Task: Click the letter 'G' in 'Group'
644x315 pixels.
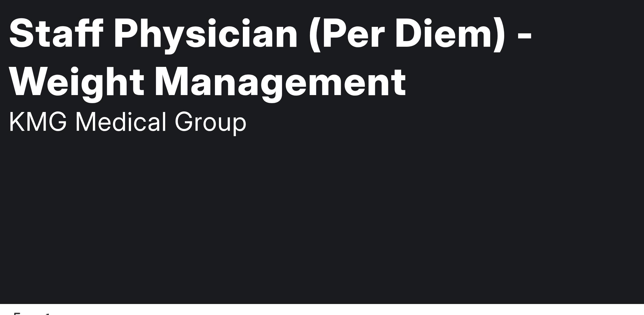Action: [186, 122]
